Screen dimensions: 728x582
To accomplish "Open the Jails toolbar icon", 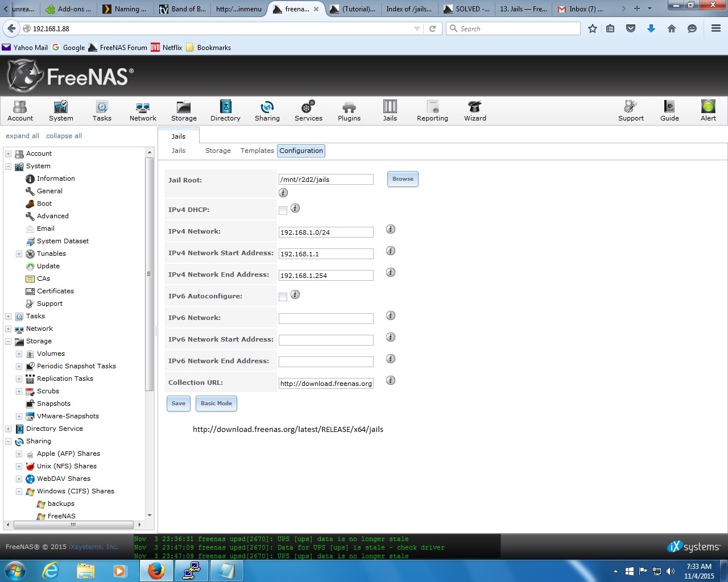I will click(x=390, y=111).
